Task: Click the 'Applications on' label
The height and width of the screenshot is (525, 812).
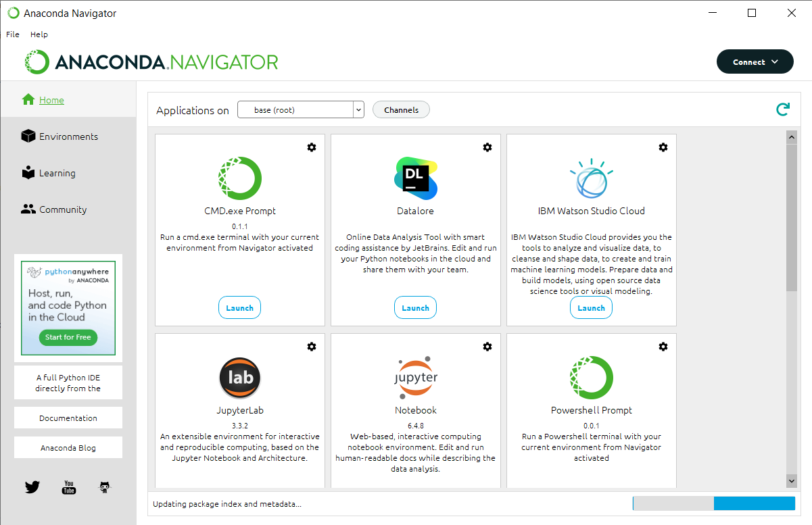Action: point(193,110)
